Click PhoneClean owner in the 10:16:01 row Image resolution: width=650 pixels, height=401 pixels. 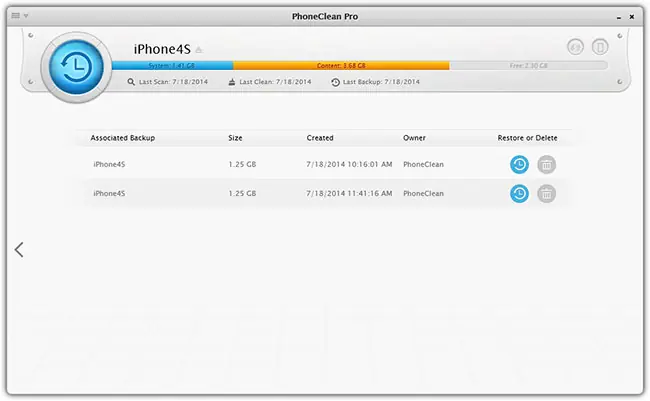pos(423,164)
